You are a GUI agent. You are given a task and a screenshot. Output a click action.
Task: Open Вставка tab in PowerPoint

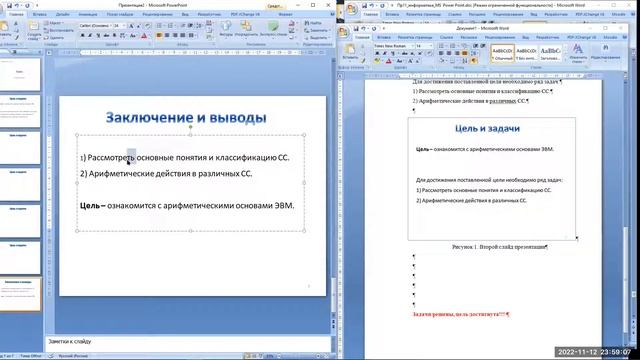point(40,14)
